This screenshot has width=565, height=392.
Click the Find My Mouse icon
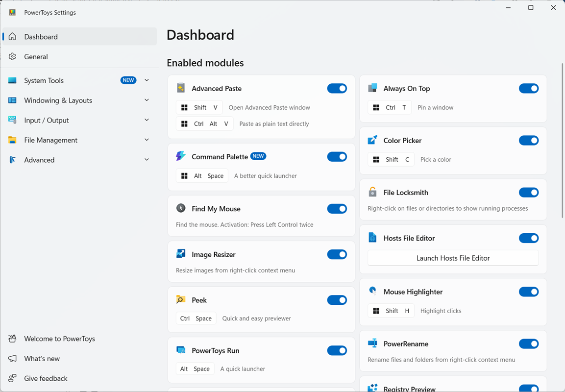(x=181, y=208)
